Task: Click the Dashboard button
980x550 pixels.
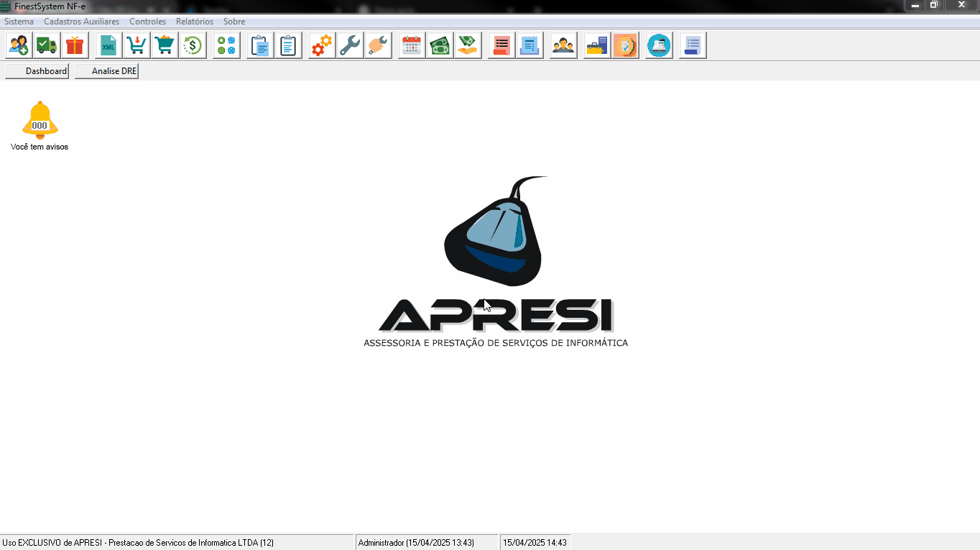Action: point(37,71)
